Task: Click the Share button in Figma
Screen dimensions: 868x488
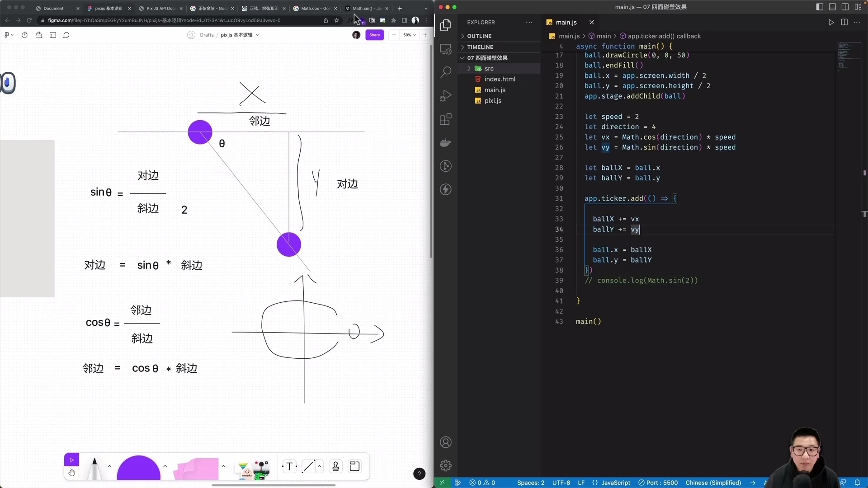Action: (374, 35)
